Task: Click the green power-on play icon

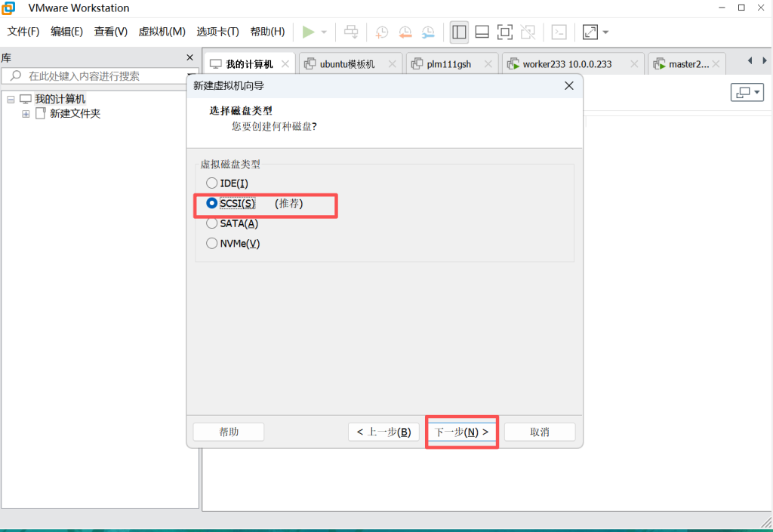Action: click(x=308, y=32)
